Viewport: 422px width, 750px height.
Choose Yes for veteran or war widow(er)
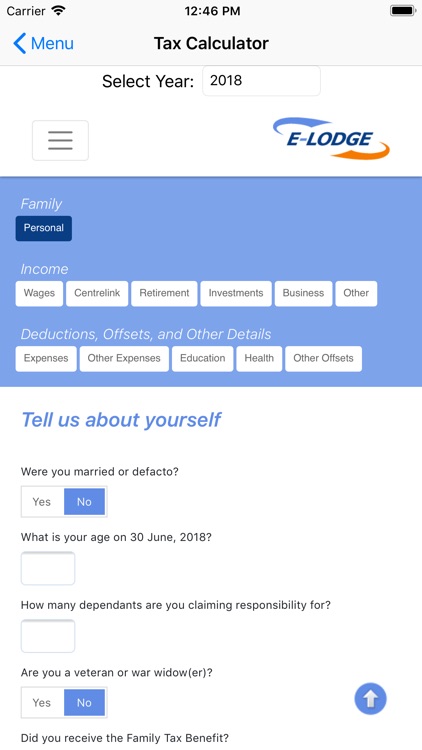[x=42, y=703]
